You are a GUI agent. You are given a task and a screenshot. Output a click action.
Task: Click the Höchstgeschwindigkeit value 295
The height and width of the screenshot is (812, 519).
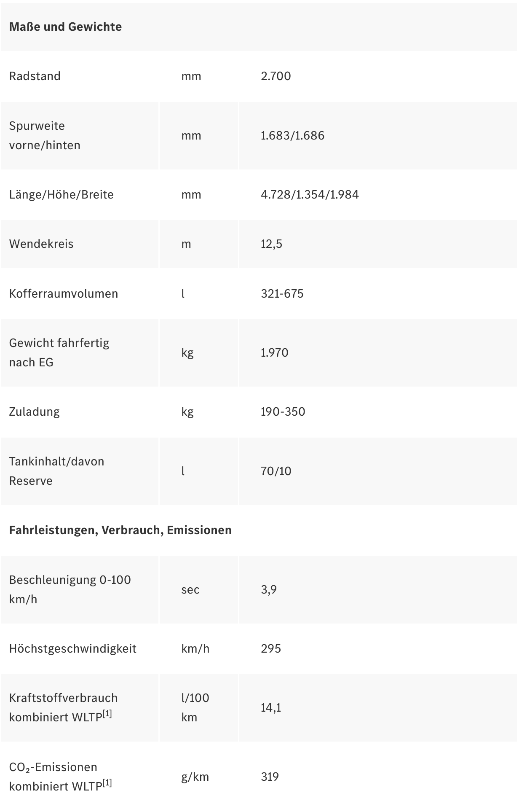[x=271, y=648]
